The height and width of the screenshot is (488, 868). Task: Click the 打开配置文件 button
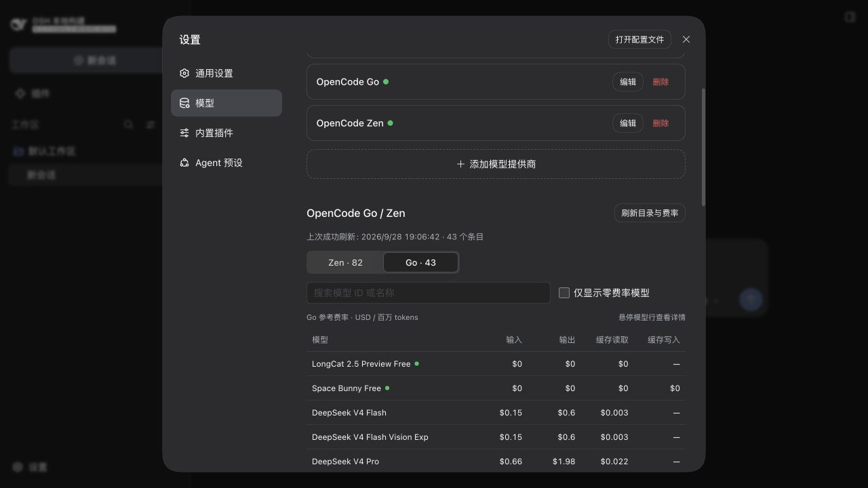pos(639,39)
